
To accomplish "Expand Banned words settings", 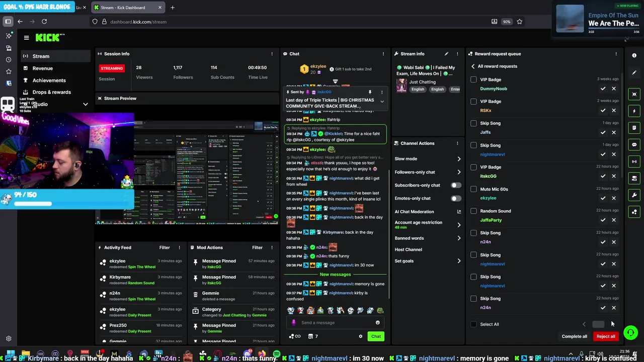I will point(459,238).
